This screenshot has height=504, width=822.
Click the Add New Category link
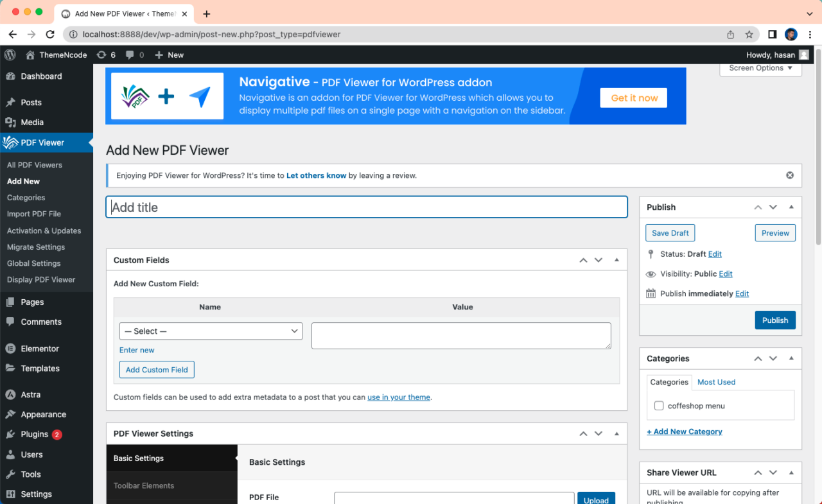point(685,431)
